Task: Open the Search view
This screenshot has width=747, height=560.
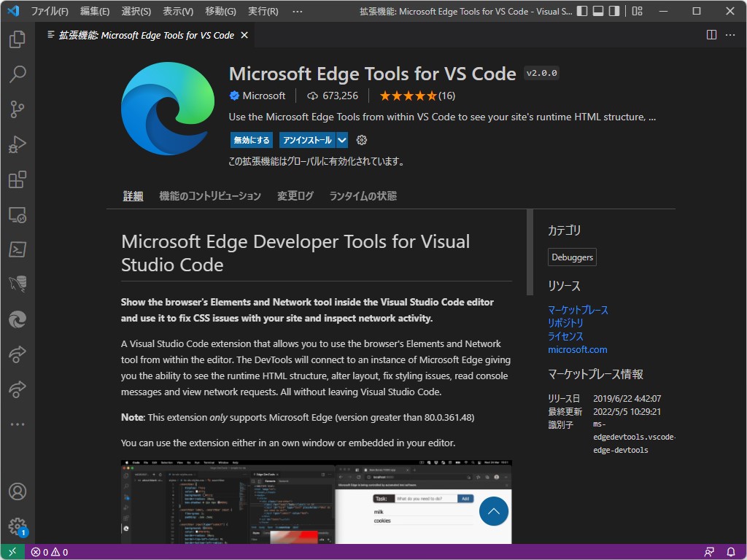Action: [x=16, y=74]
